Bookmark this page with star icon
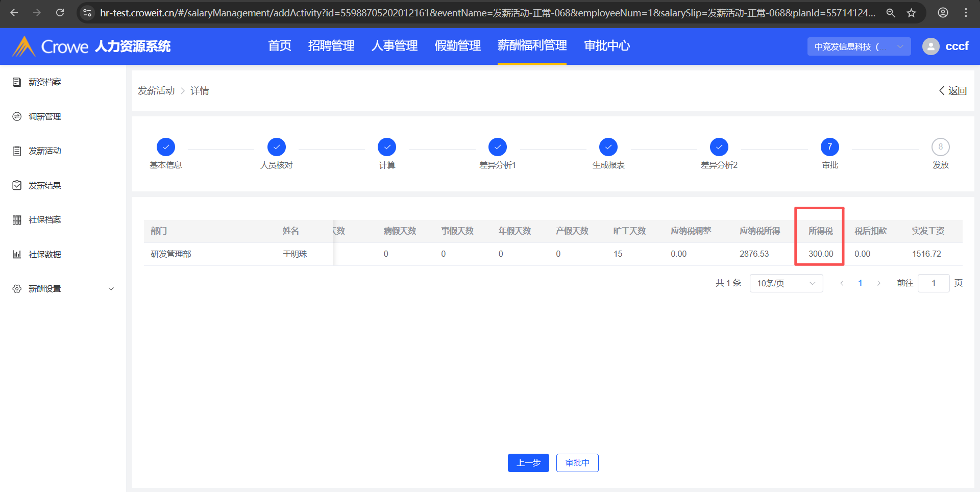This screenshot has height=492, width=980. coord(911,13)
